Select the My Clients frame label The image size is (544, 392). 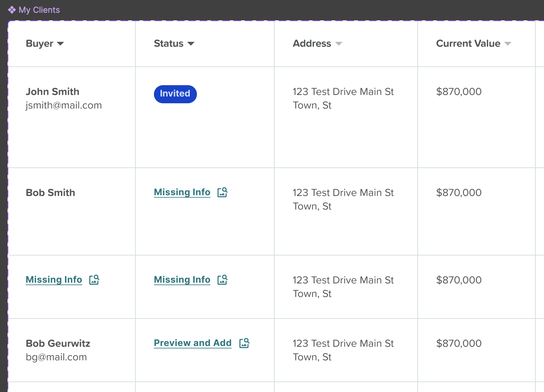coord(39,10)
